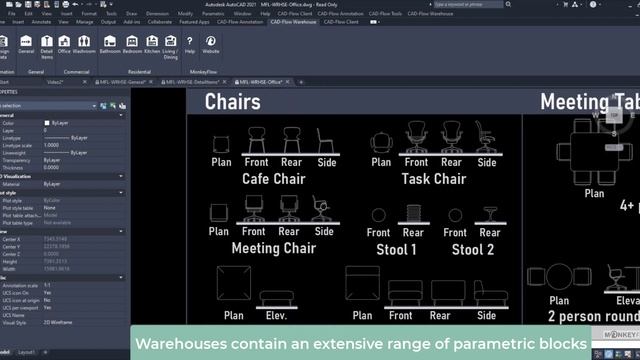The height and width of the screenshot is (360, 640).
Task: Open the General warehouse ribbon button
Action: click(26, 44)
